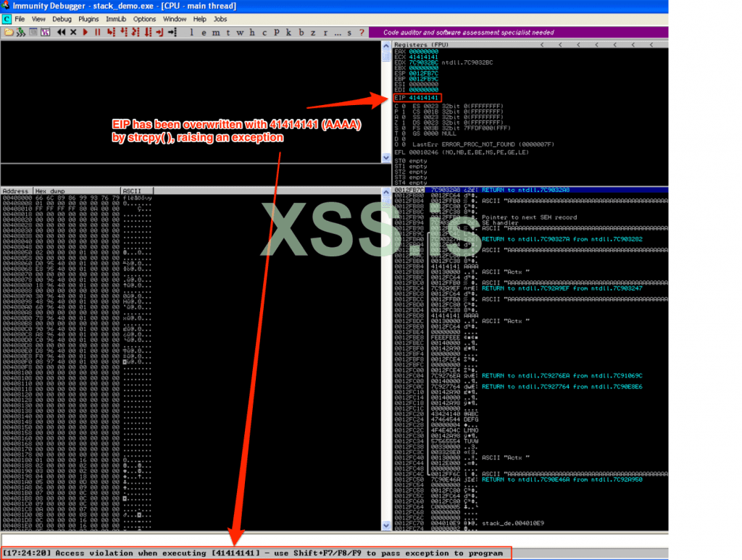Click the Trace into toolbar icon
This screenshot has width=742, height=560.
136,32
